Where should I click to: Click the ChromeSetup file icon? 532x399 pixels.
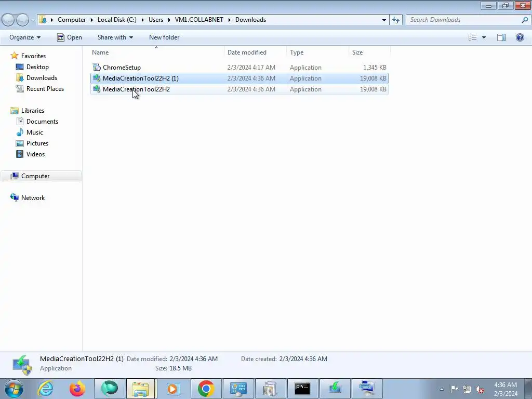(97, 67)
